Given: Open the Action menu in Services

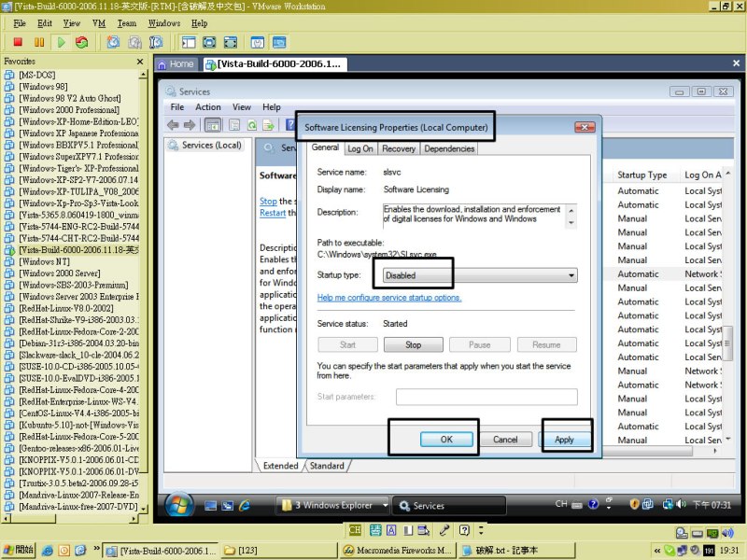Looking at the screenshot, I should coord(208,106).
